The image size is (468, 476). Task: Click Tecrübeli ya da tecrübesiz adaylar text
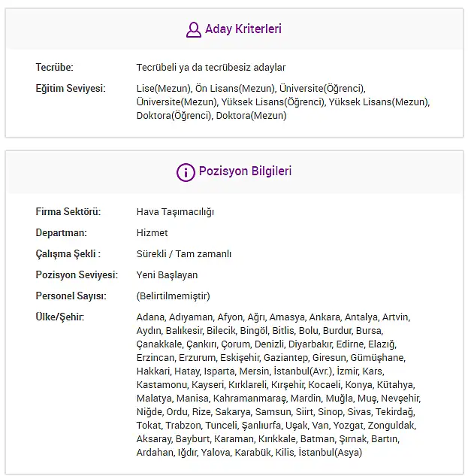tap(211, 67)
